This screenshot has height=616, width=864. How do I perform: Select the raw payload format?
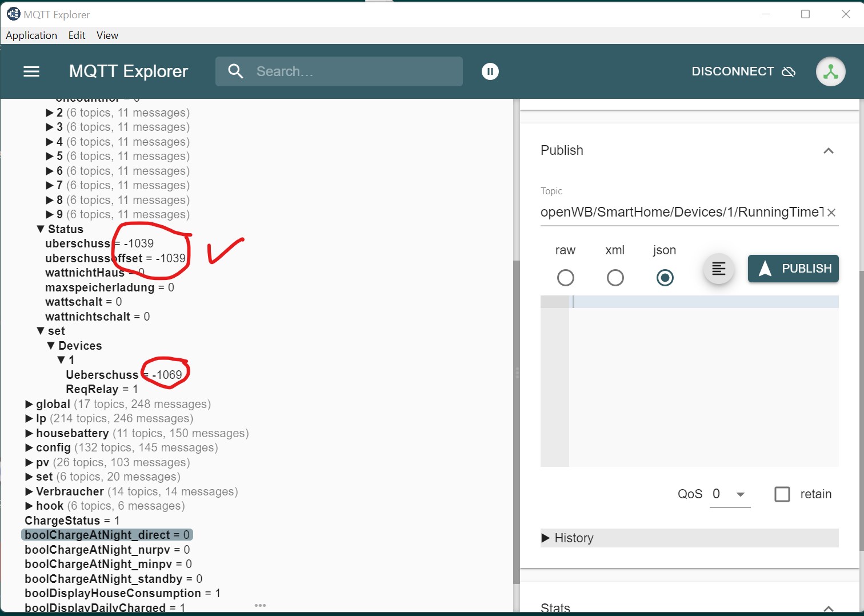[x=566, y=278]
